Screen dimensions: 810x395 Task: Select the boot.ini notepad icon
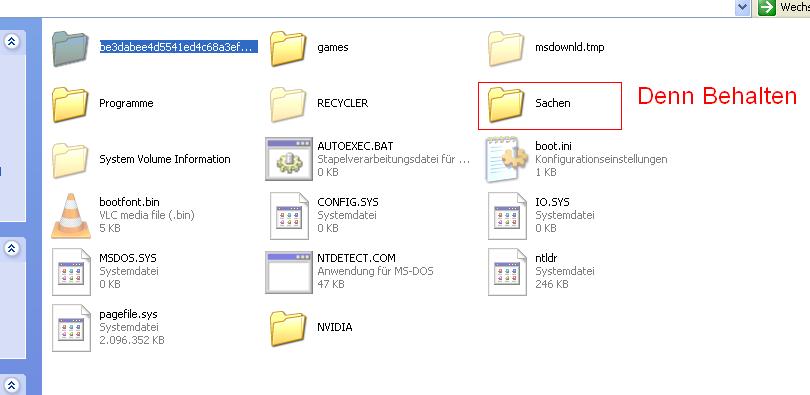click(507, 159)
